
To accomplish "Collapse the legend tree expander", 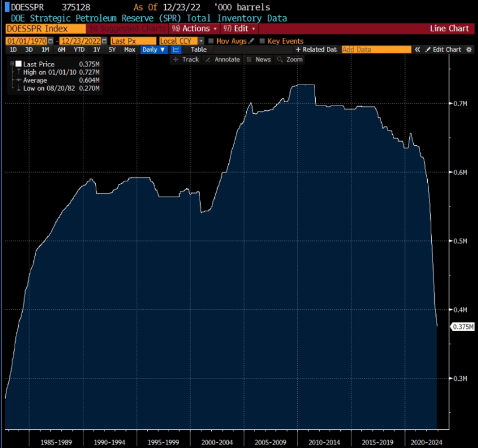I will (12, 64).
